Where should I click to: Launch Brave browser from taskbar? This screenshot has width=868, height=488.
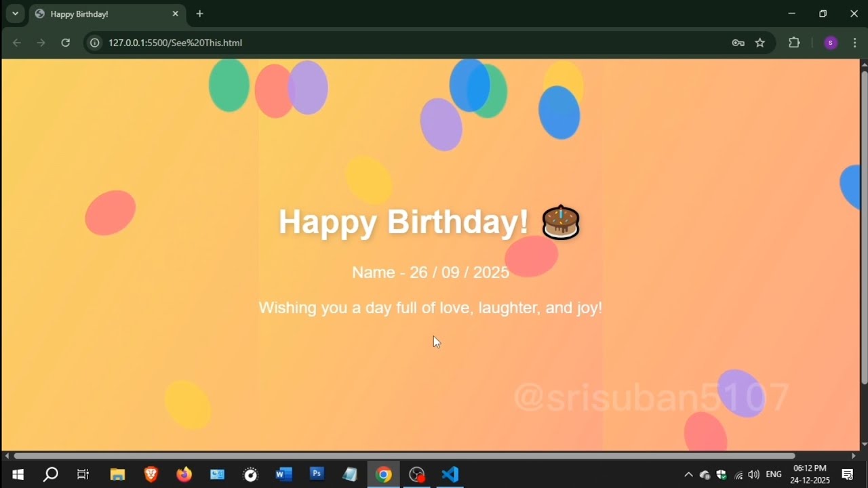pyautogui.click(x=151, y=474)
